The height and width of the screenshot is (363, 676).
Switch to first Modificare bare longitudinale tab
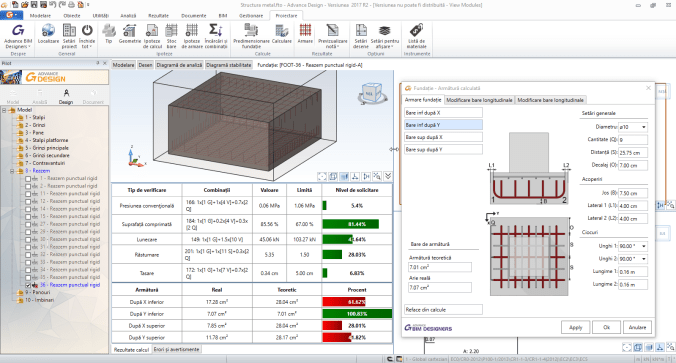coord(479,100)
